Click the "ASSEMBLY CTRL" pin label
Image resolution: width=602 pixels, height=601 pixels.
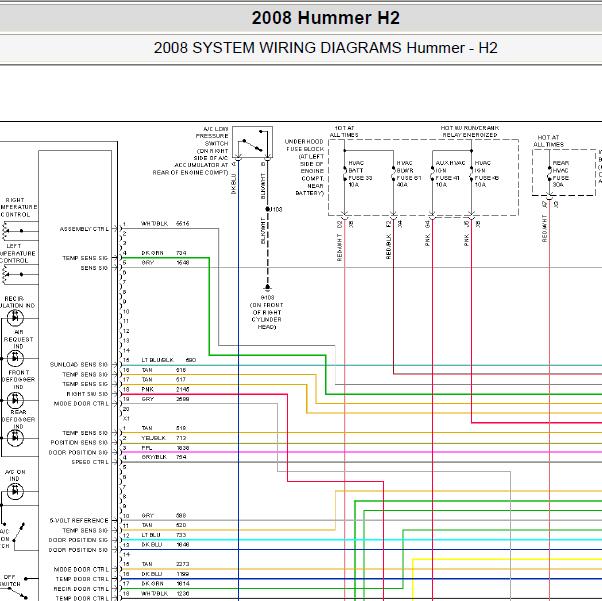84,229
